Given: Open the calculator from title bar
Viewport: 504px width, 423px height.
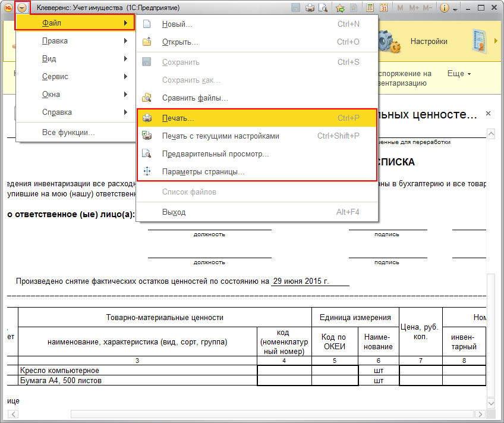Looking at the screenshot, I should pyautogui.click(x=370, y=8).
